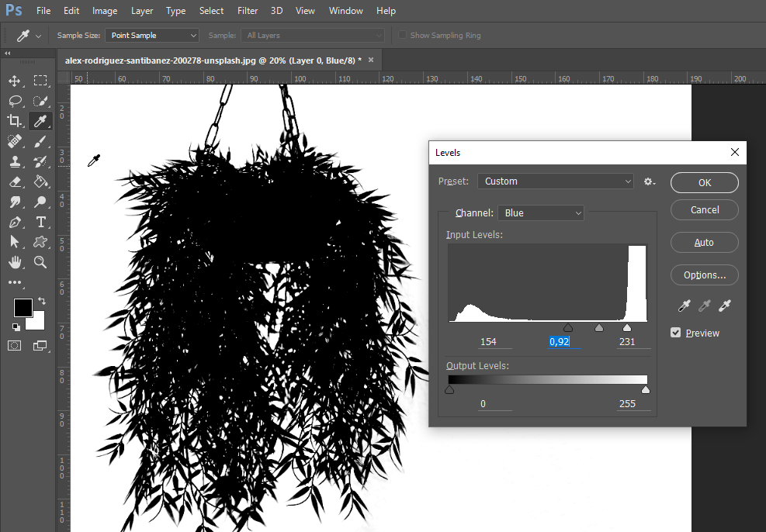The height and width of the screenshot is (532, 766).
Task: Select the Hand tool
Action: coord(15,262)
